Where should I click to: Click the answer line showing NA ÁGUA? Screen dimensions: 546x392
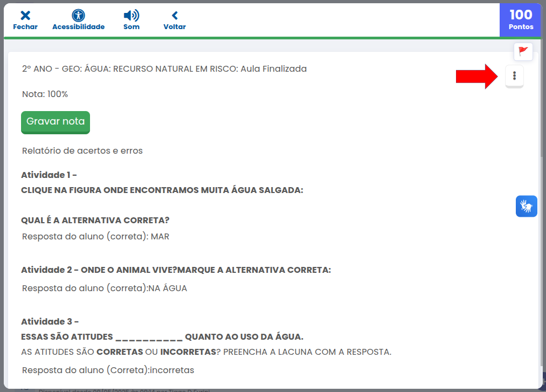[x=105, y=288]
